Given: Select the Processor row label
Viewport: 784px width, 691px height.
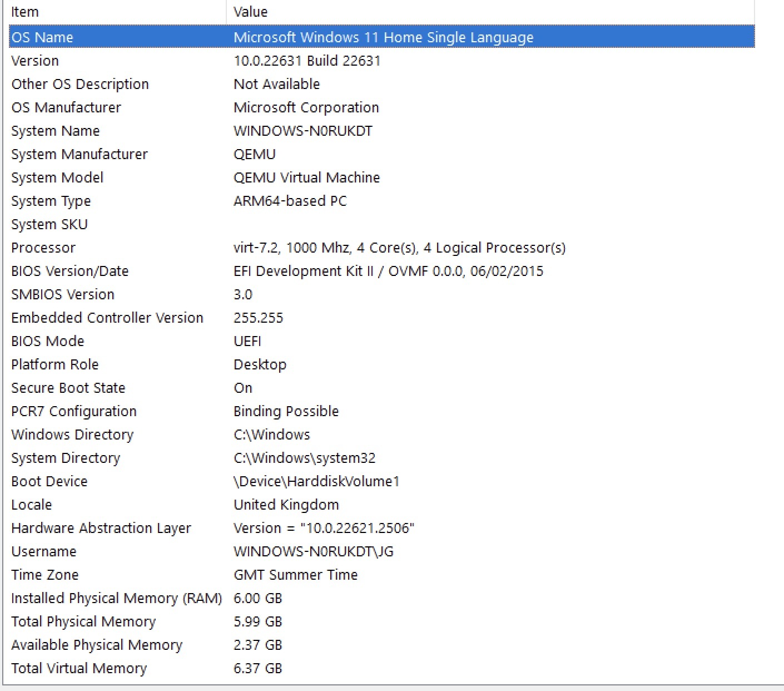Looking at the screenshot, I should click(43, 248).
